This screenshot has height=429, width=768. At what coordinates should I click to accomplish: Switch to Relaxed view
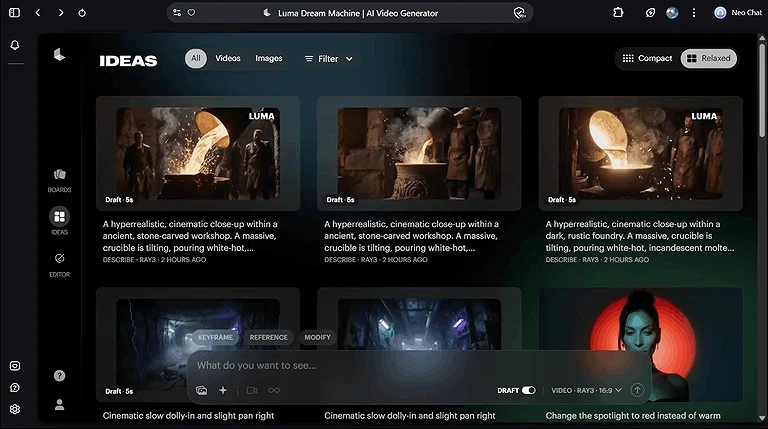point(709,58)
